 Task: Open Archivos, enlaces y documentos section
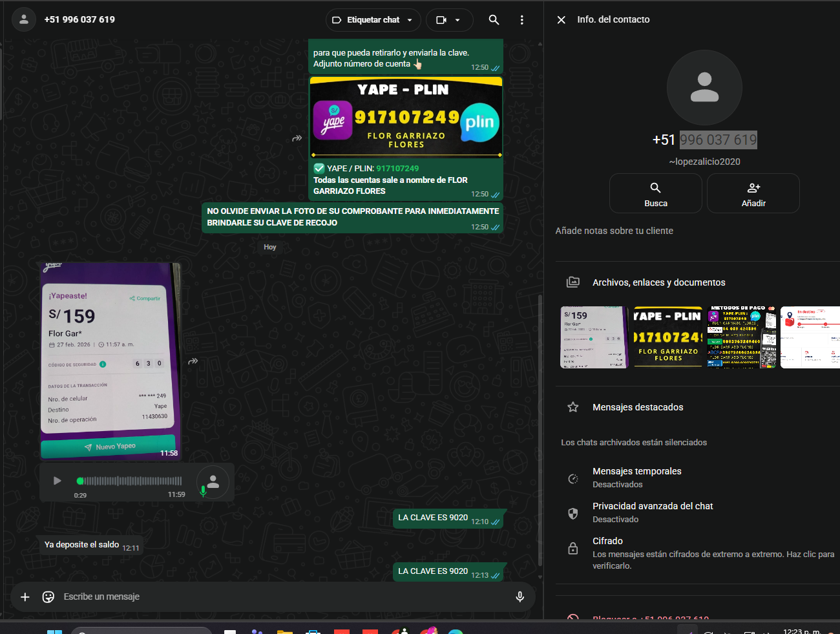pyautogui.click(x=658, y=282)
